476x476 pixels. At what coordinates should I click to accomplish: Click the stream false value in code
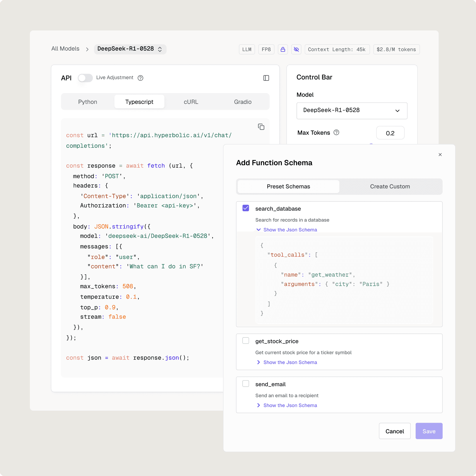click(x=117, y=317)
